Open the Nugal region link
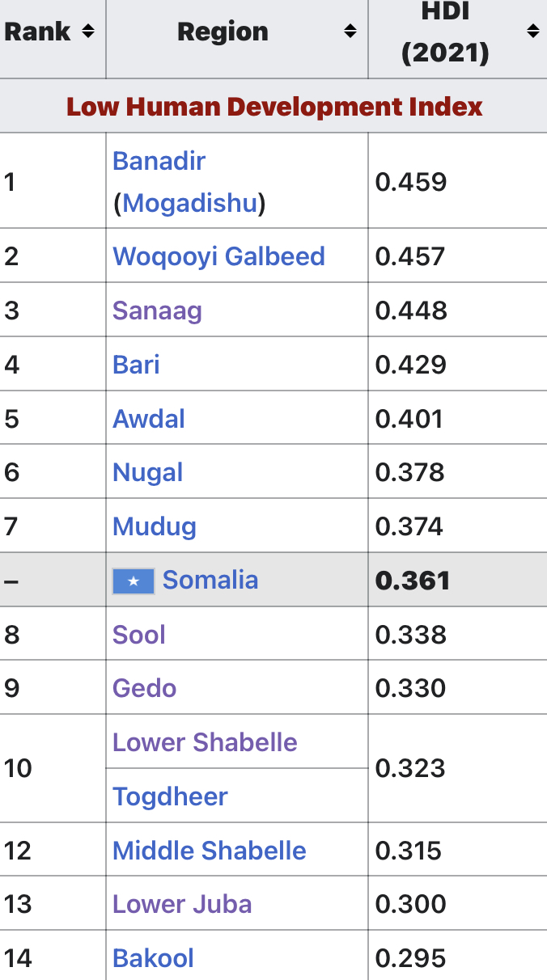The height and width of the screenshot is (980, 547). (148, 473)
